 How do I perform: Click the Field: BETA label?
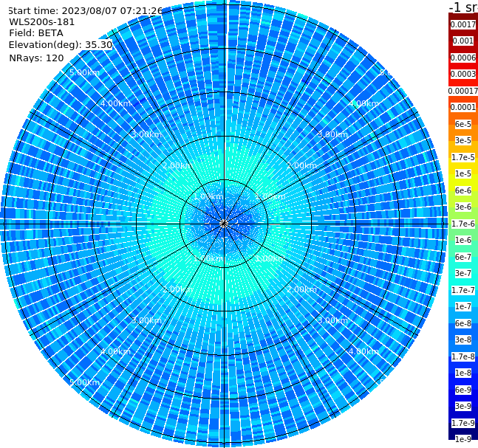[36, 33]
